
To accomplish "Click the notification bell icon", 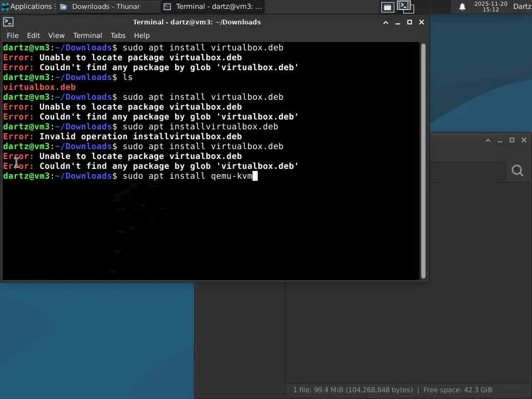I will 462,7.
